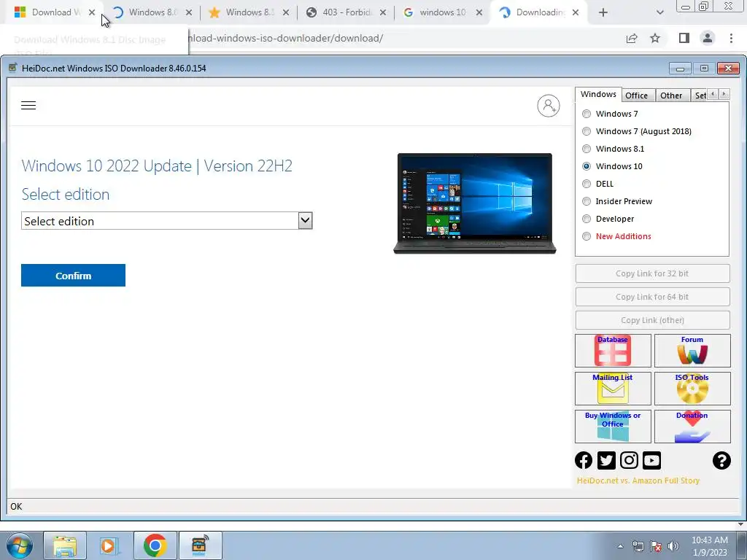The width and height of the screenshot is (747, 560).
Task: Open the hamburger menu in ISO Downloader
Action: pos(28,105)
